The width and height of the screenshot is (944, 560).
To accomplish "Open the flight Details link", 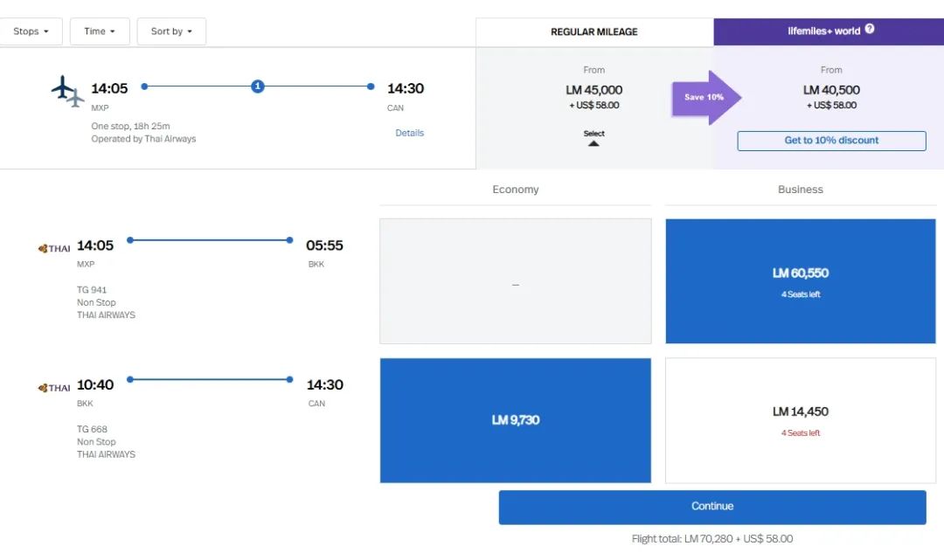I will (x=409, y=133).
